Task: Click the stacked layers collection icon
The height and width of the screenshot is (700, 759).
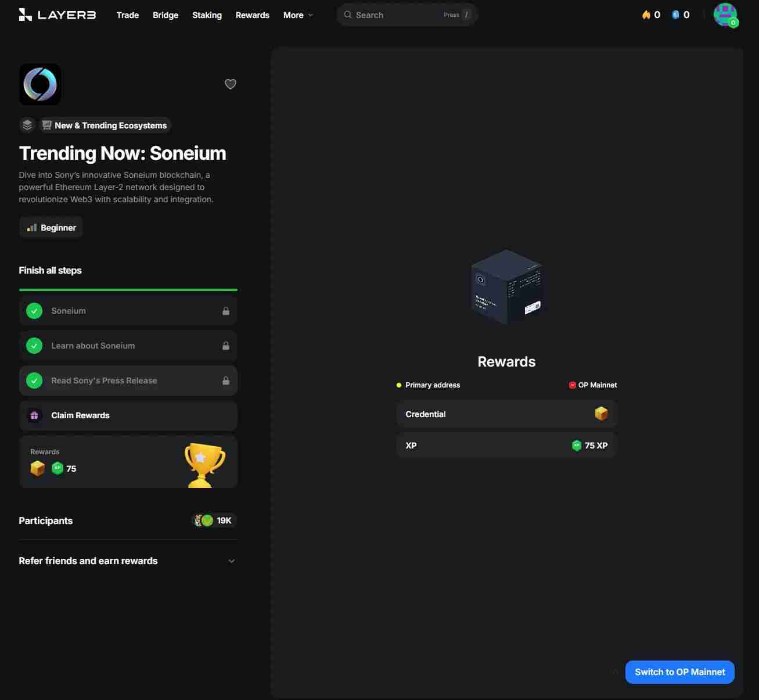Action: coord(27,125)
